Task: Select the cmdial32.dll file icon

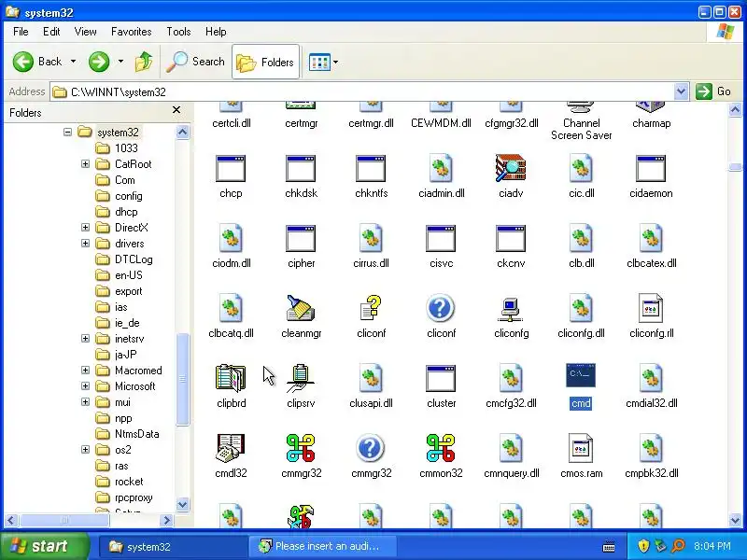Action: pos(651,378)
